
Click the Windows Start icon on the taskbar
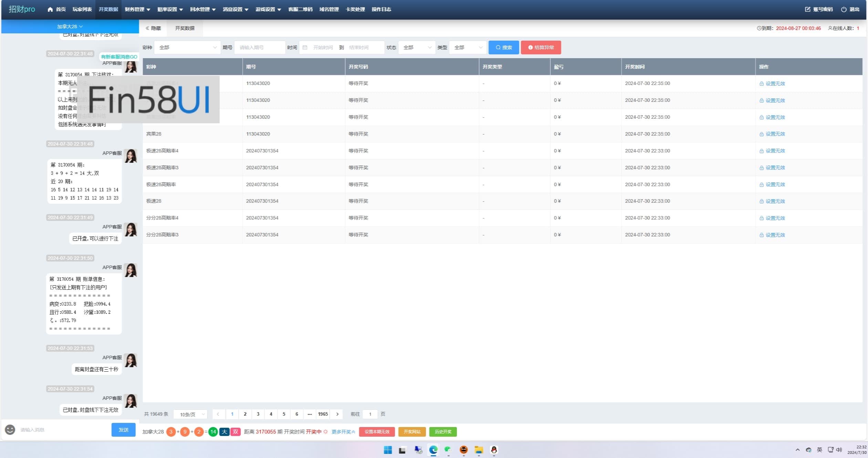point(388,450)
